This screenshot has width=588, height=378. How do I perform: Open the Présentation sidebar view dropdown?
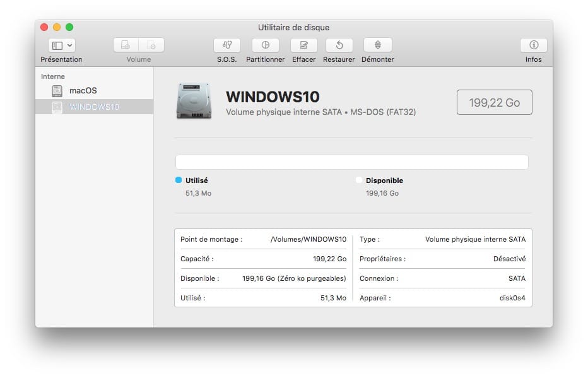(62, 45)
